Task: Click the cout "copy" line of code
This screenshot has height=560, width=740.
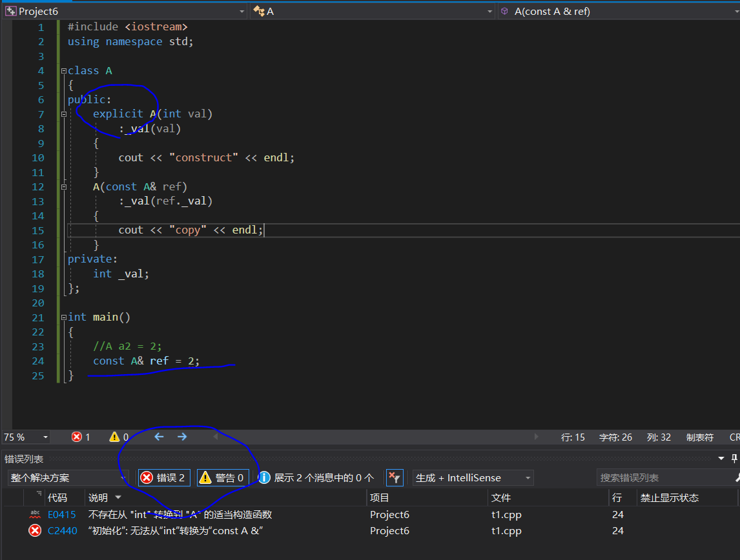Action: click(190, 230)
